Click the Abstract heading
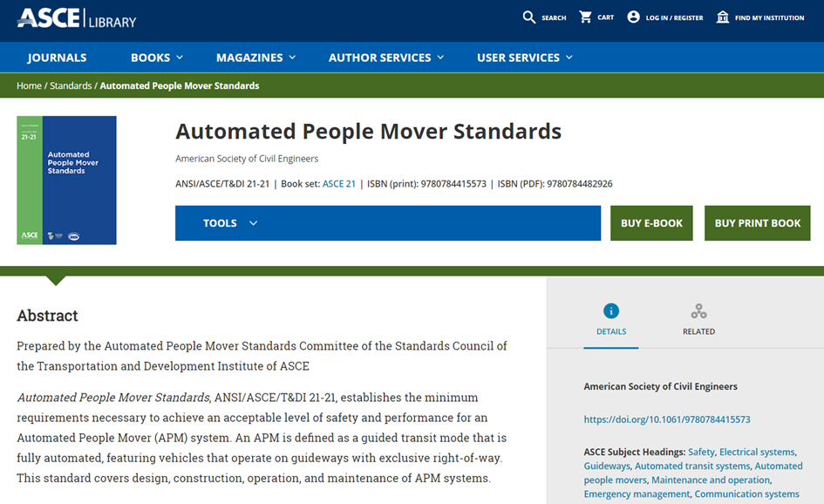Viewport: 824px width, 504px height. pos(47,316)
